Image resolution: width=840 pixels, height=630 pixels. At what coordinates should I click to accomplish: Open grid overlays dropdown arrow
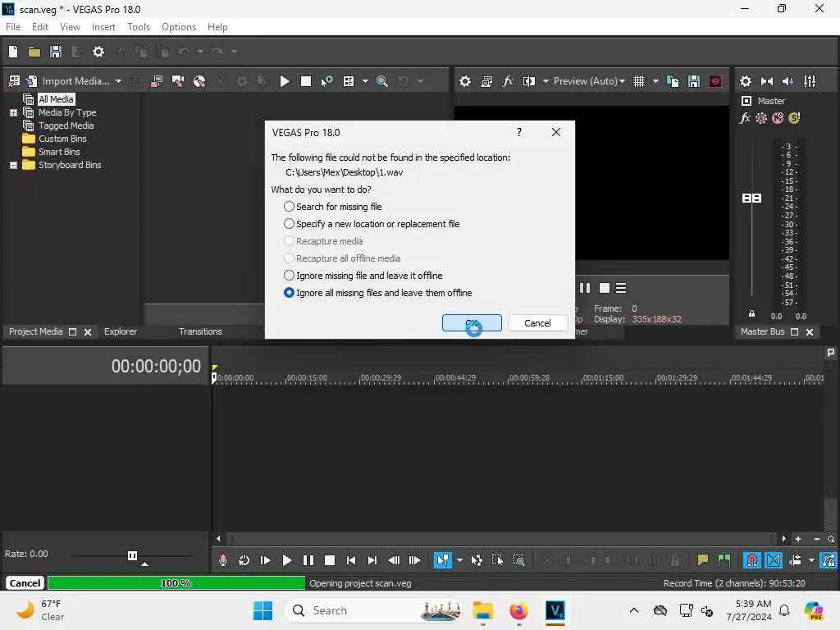coord(655,81)
